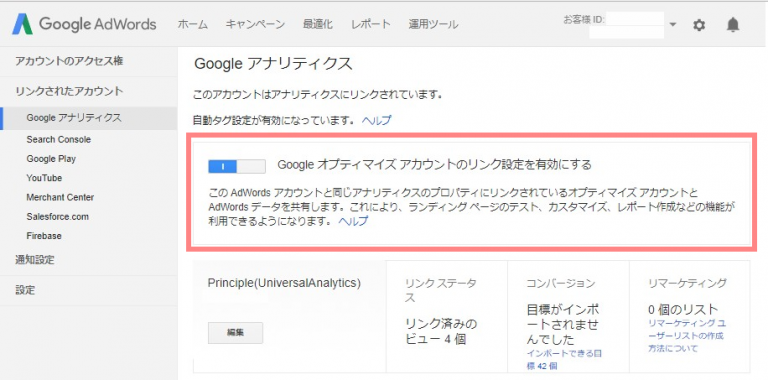The height and width of the screenshot is (380, 768).
Task: Open 通知設定 in the sidebar
Action: pos(35,260)
